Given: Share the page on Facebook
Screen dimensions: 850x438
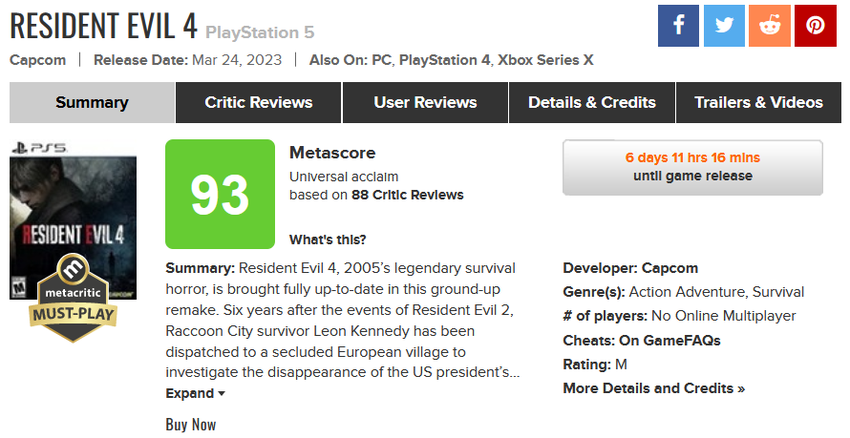Looking at the screenshot, I should click(x=678, y=26).
